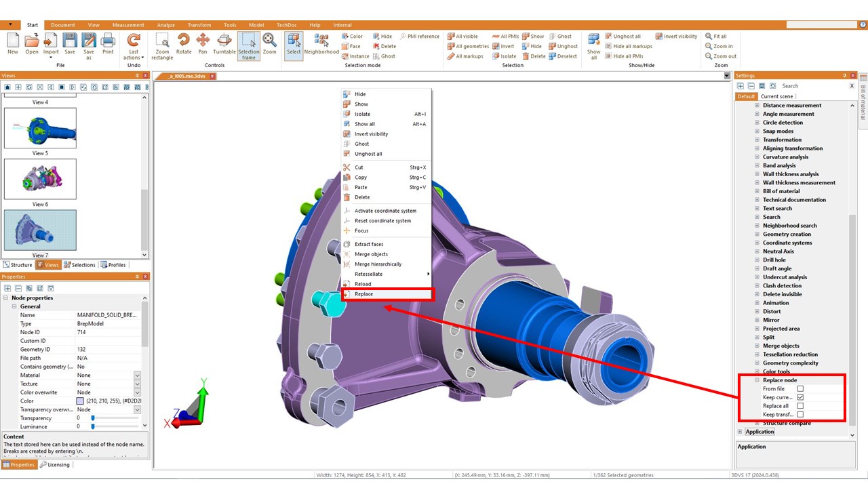Screen dimensions: 868x488
Task: Click the Print icon
Action: tap(108, 41)
